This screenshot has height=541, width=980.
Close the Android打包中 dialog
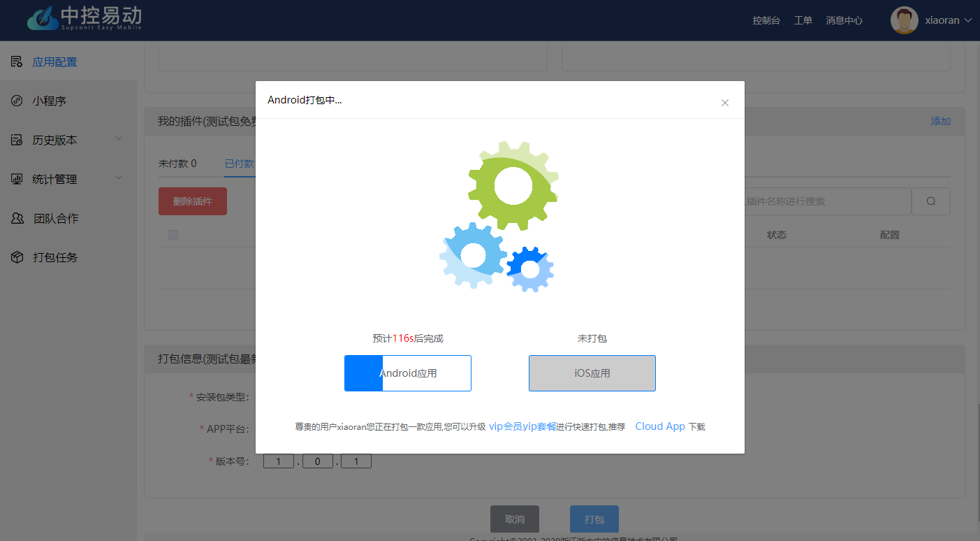pyautogui.click(x=725, y=103)
